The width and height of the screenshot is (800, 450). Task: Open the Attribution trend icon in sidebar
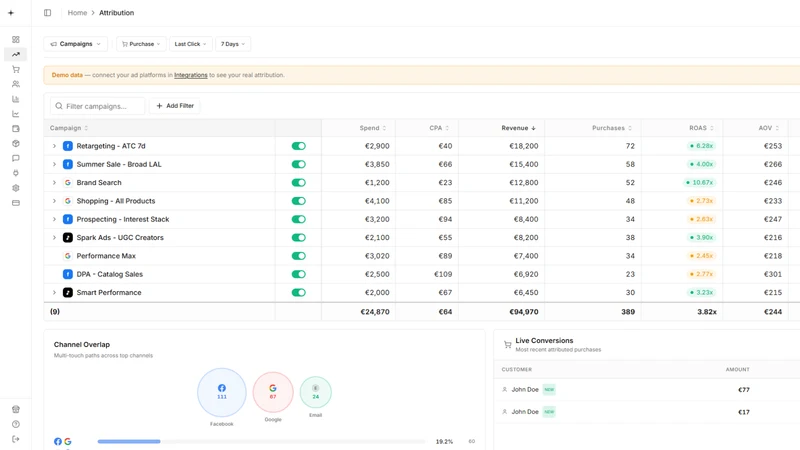tap(16, 54)
